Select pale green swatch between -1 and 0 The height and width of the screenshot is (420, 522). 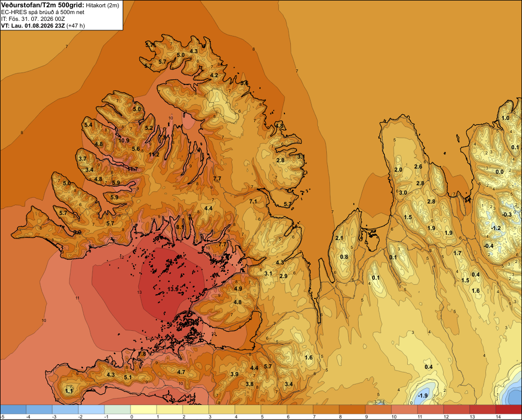tap(117, 409)
